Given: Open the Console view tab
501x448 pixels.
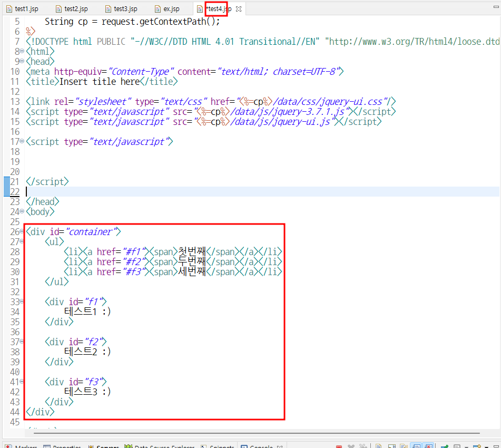Looking at the screenshot, I should pyautogui.click(x=261, y=446).
